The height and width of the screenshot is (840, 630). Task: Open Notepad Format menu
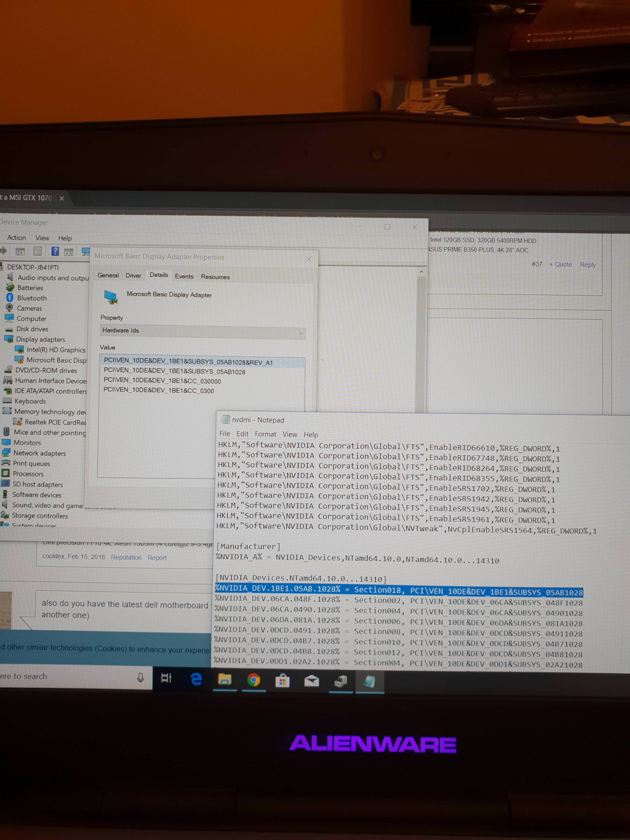pos(265,434)
